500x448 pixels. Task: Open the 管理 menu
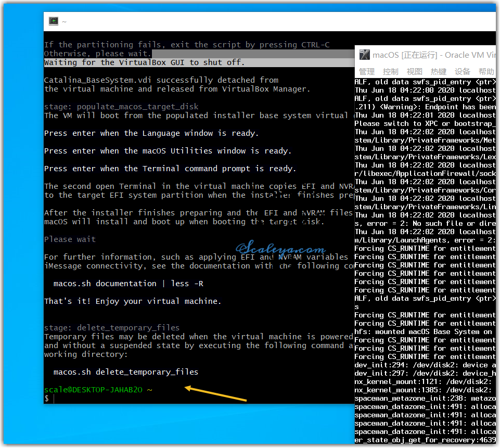click(x=366, y=72)
